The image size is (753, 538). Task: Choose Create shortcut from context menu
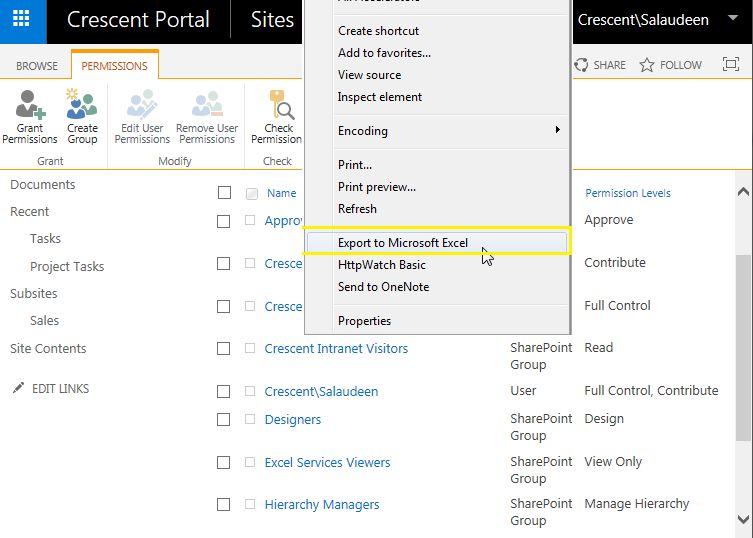(378, 31)
